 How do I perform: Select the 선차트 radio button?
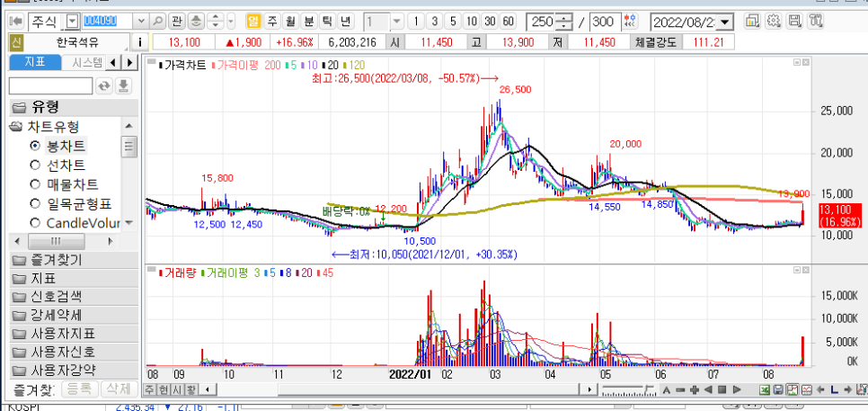tap(35, 165)
